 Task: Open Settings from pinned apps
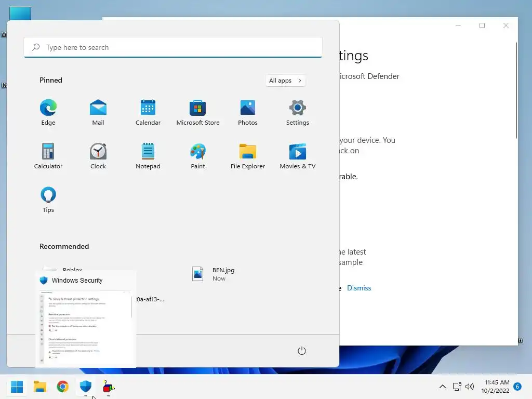(x=298, y=112)
